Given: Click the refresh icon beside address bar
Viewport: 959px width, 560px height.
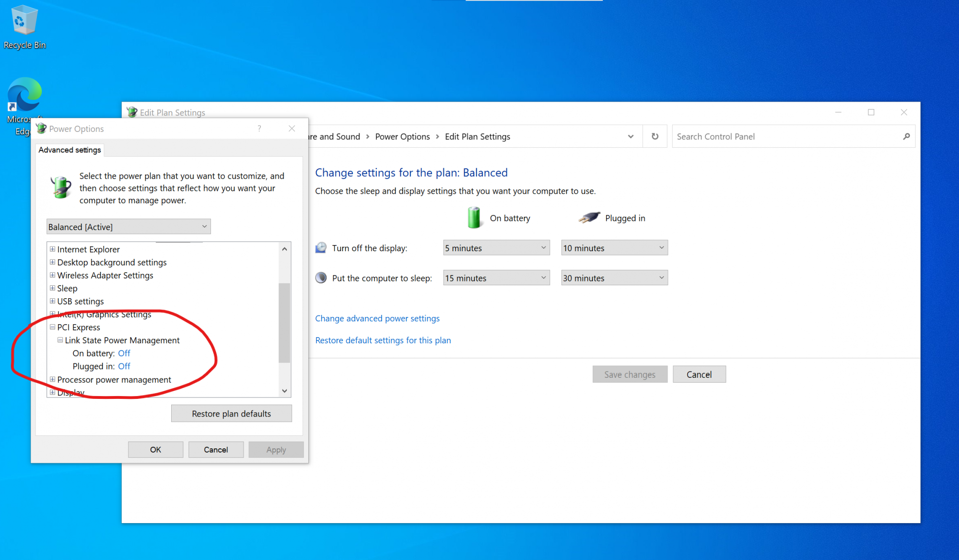Looking at the screenshot, I should tap(655, 137).
